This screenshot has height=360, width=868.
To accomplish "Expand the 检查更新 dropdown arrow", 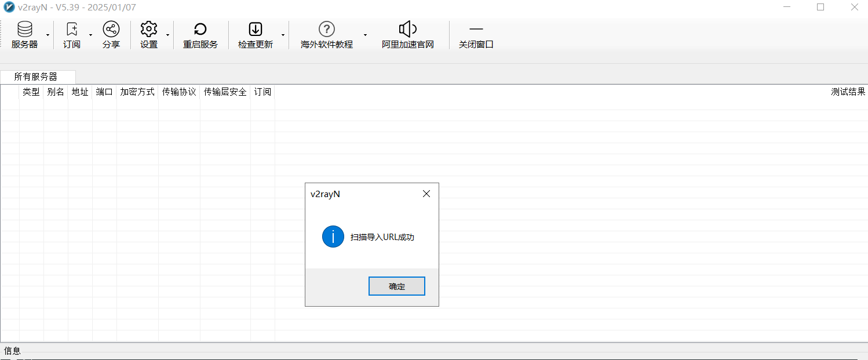I will 283,35.
